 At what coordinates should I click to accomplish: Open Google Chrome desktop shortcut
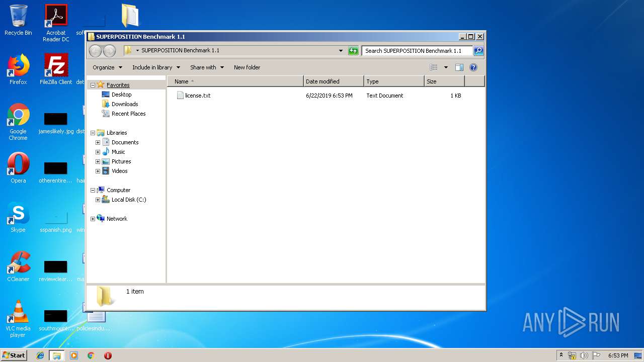pyautogui.click(x=18, y=122)
